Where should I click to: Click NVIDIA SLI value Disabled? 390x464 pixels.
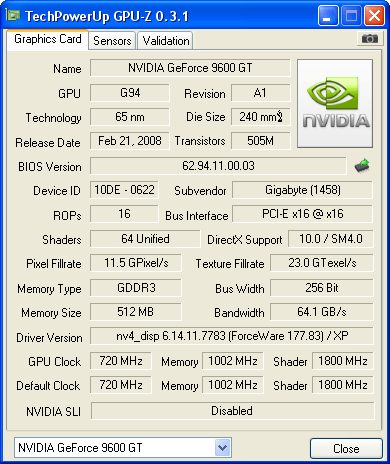232,411
